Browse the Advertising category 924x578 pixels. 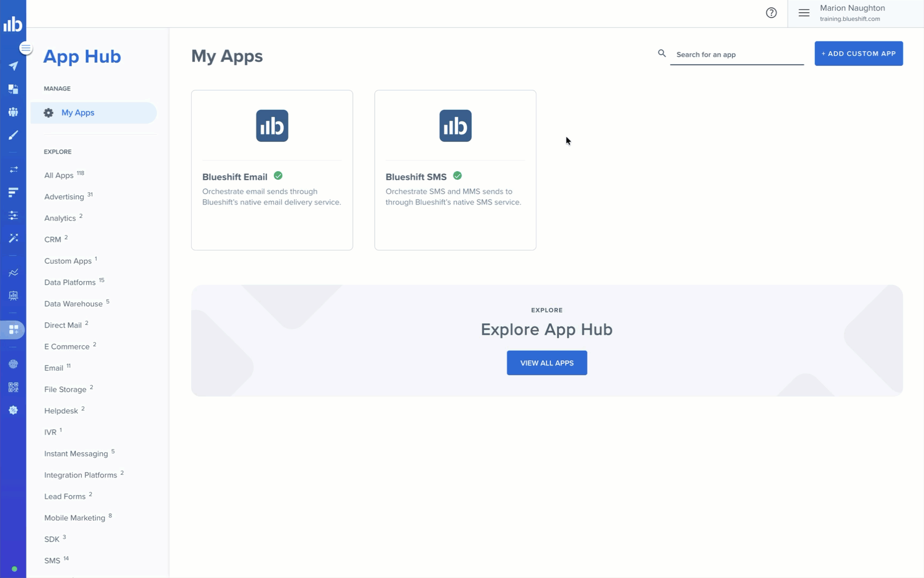pyautogui.click(x=69, y=196)
